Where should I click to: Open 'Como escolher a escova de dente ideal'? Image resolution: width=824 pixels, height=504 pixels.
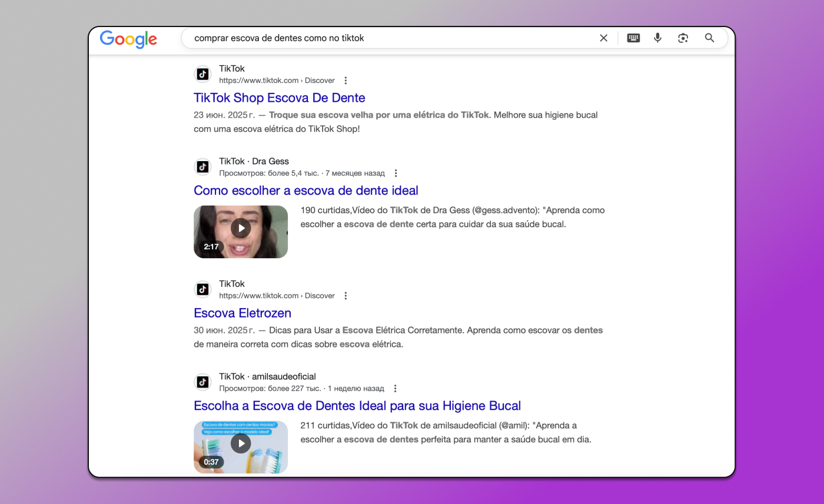pos(306,191)
